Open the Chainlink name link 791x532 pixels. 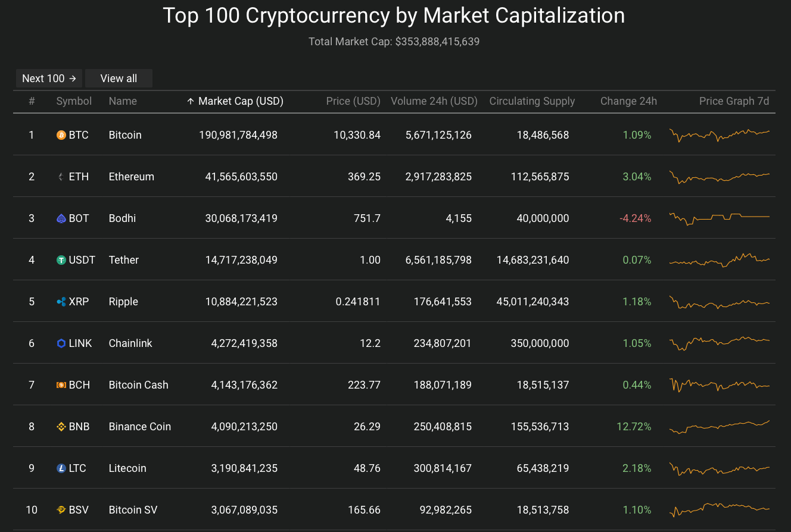point(130,343)
